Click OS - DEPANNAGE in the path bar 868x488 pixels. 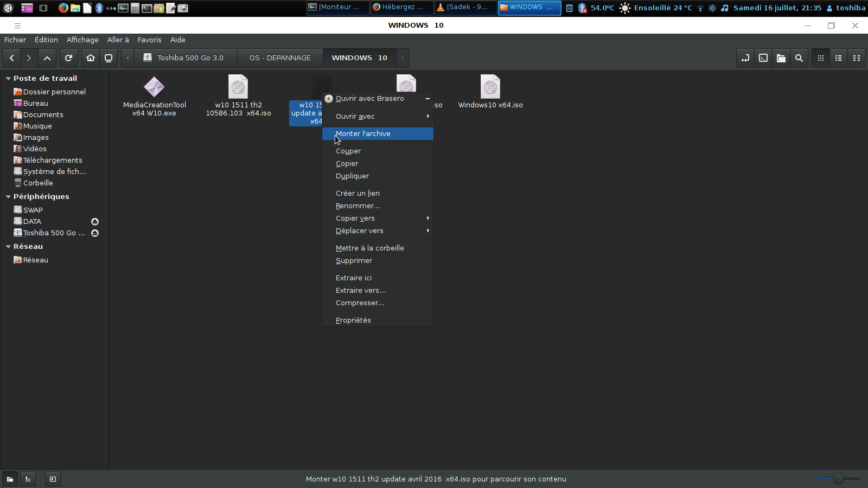click(280, 58)
